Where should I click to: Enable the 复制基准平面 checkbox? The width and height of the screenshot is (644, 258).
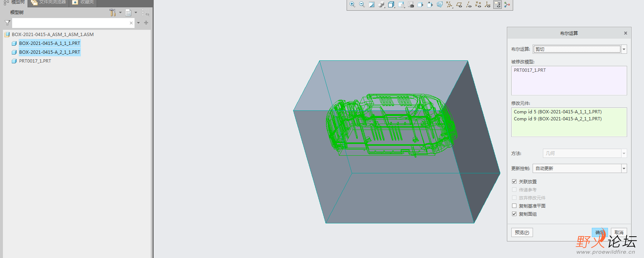coord(514,206)
